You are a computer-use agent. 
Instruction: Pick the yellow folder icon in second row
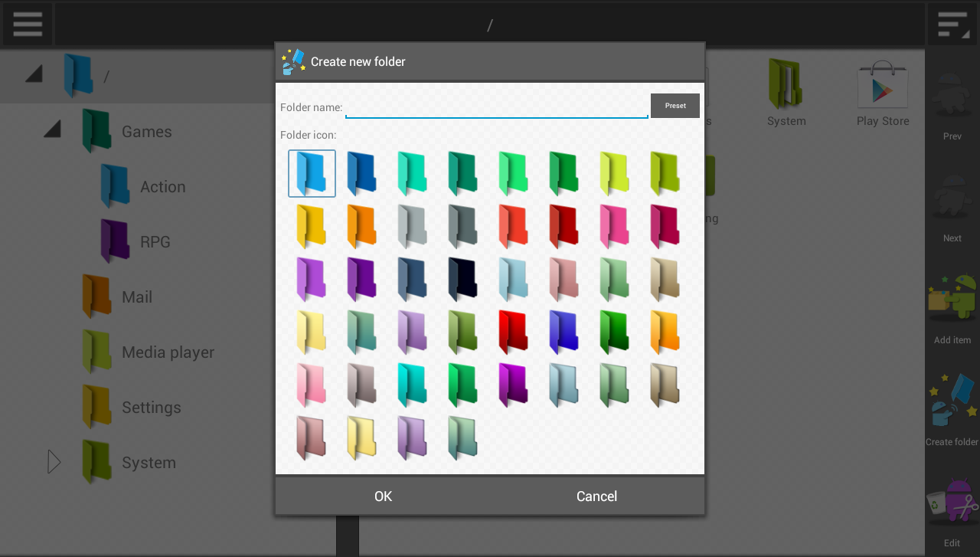click(x=312, y=226)
